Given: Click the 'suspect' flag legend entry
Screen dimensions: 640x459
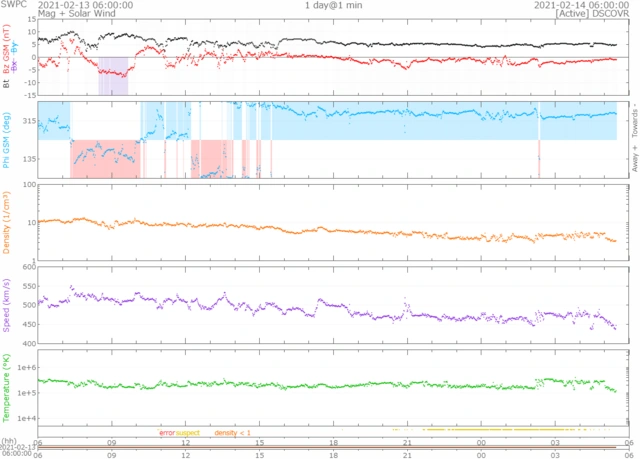Looking at the screenshot, I should point(188,432).
